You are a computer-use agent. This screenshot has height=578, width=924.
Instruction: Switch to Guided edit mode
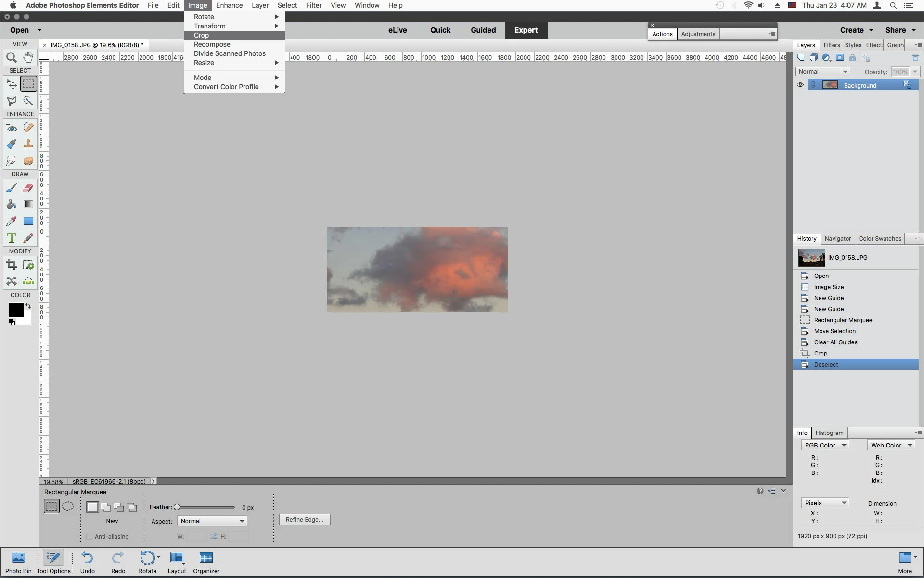tap(483, 30)
